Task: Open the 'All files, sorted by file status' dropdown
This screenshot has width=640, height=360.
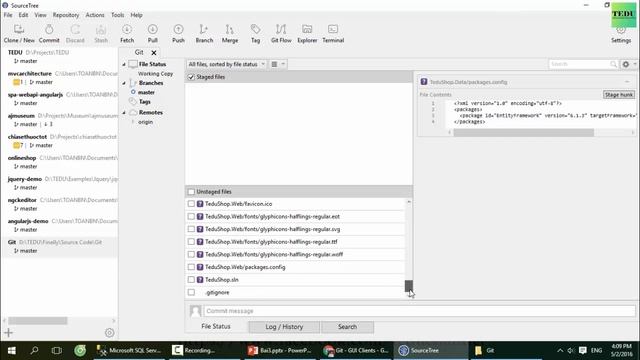Action: pyautogui.click(x=226, y=64)
